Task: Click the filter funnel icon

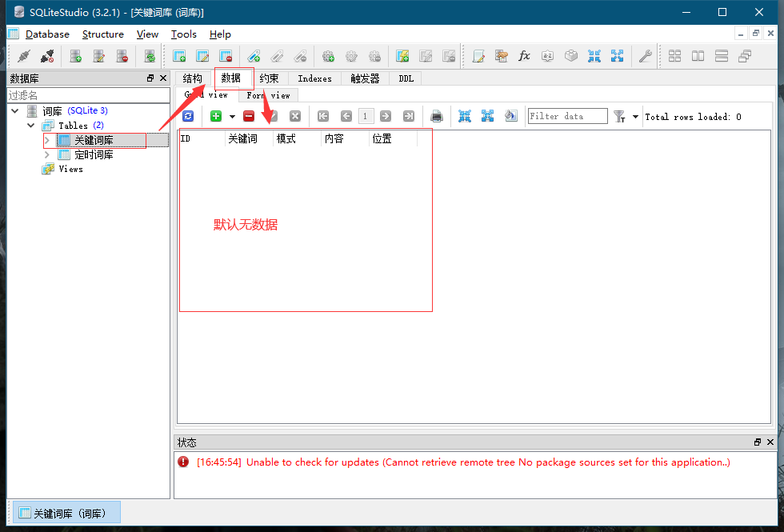Action: pos(619,117)
